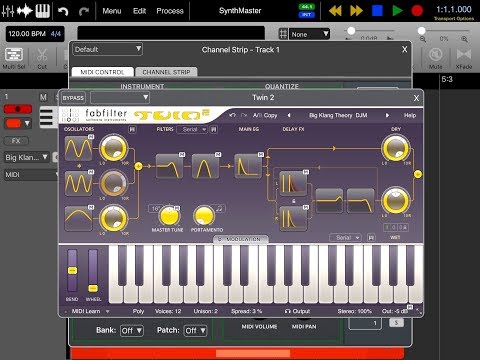Open the Edit menu
The image size is (480, 360).
click(x=139, y=11)
